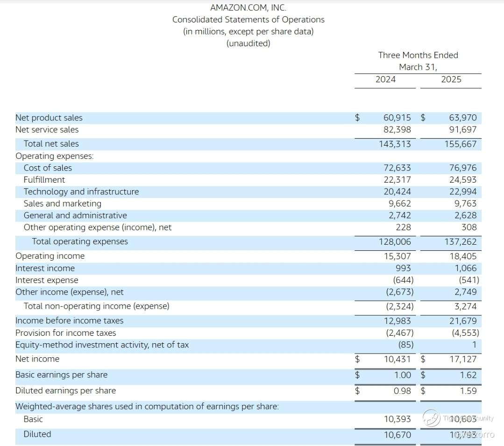Viewport: 504px width, 446px height.
Task: Click the value 308
Action: [x=469, y=227]
